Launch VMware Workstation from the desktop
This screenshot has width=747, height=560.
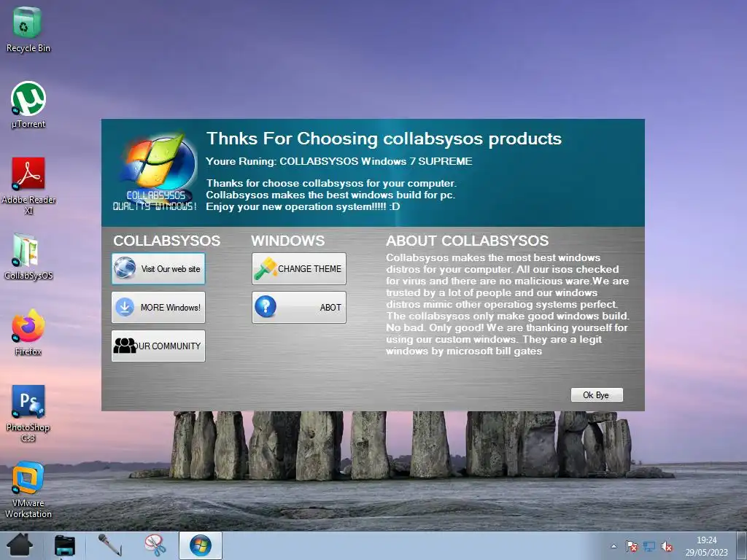28,489
